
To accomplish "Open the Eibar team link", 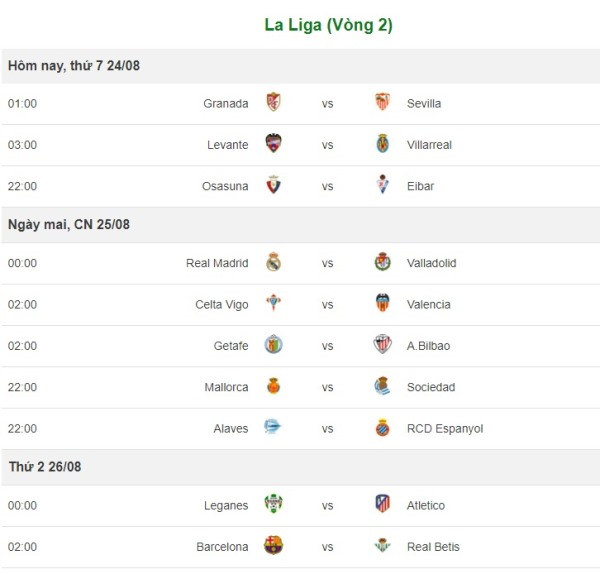I will coord(420,186).
